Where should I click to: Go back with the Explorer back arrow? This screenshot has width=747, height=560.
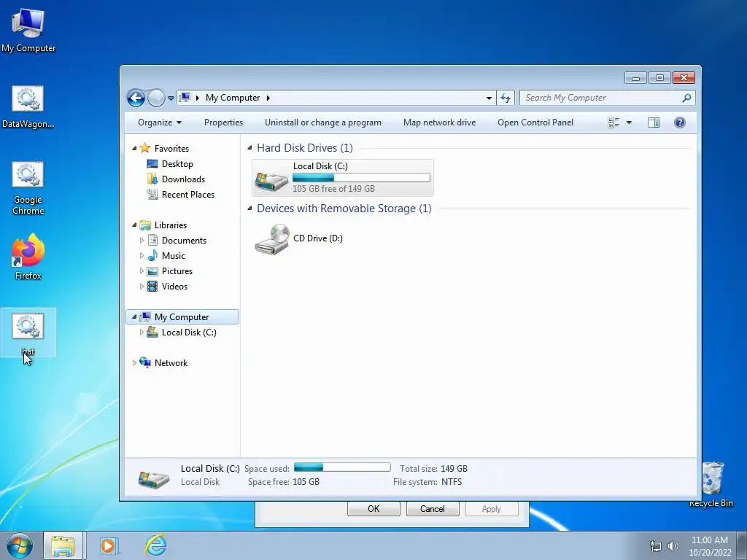coord(136,98)
